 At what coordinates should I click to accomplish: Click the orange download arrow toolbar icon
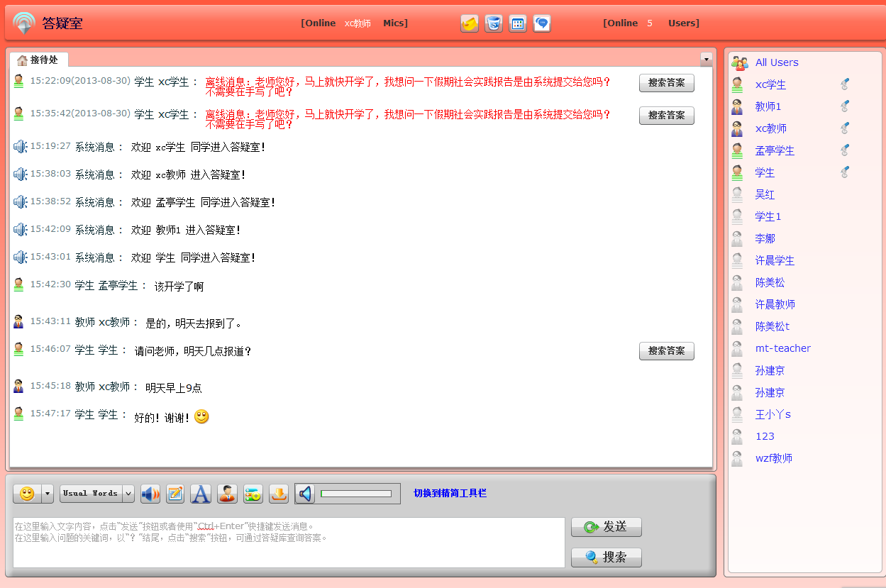coord(279,494)
